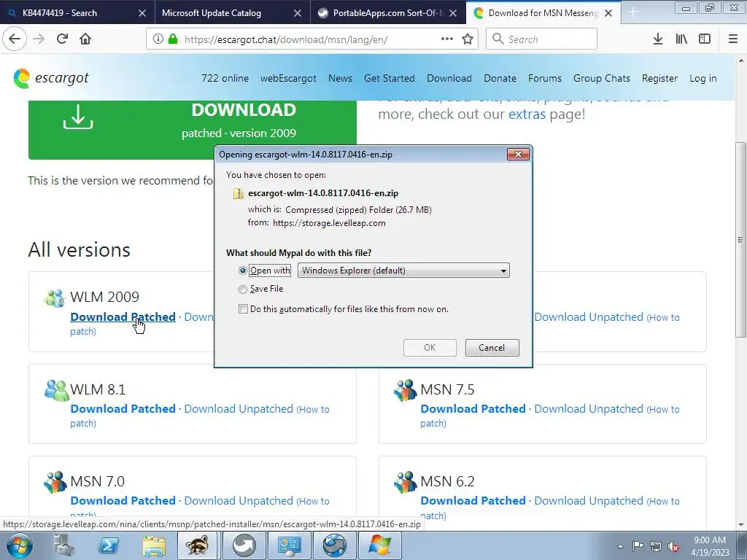Open the Download nav item
The width and height of the screenshot is (747, 560).
[x=449, y=78]
